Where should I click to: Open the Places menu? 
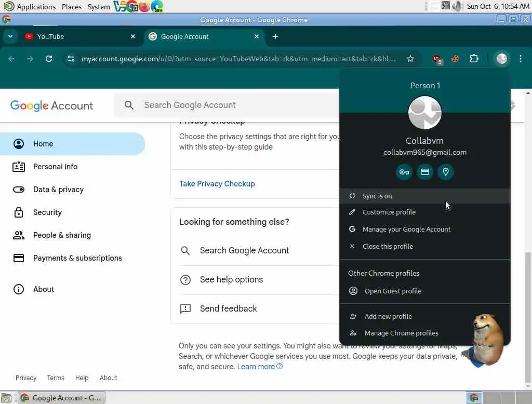coord(72,6)
